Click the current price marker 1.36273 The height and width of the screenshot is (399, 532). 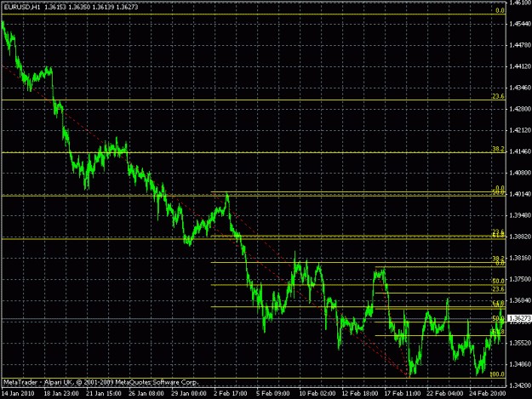coord(519,318)
